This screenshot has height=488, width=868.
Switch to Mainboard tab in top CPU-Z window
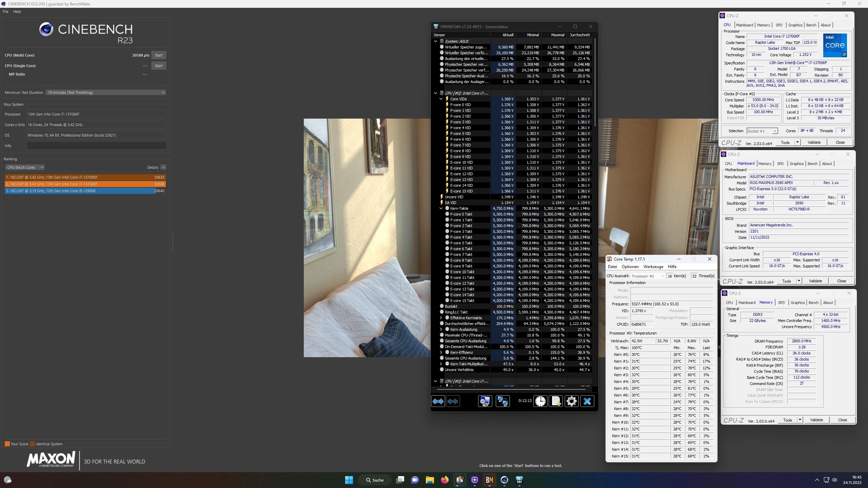pyautogui.click(x=744, y=25)
